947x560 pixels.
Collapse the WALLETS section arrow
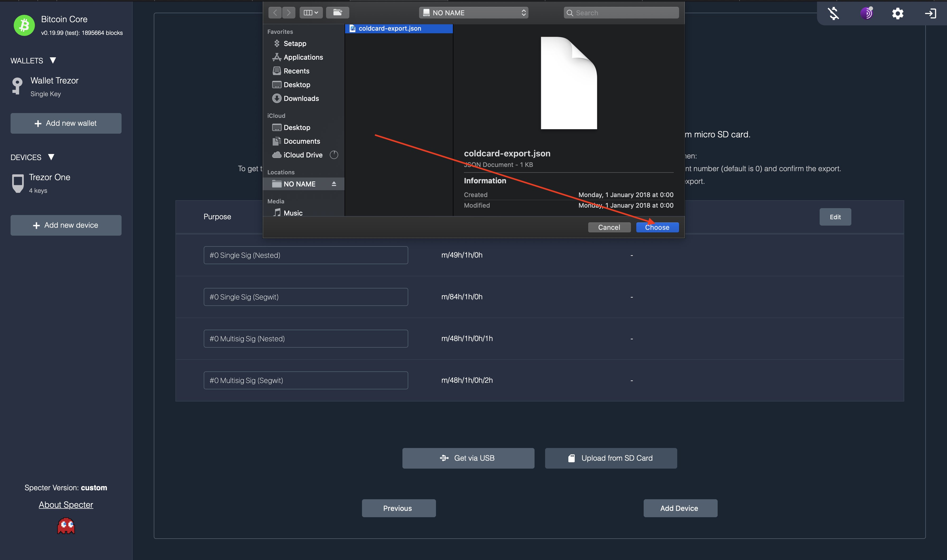click(53, 60)
